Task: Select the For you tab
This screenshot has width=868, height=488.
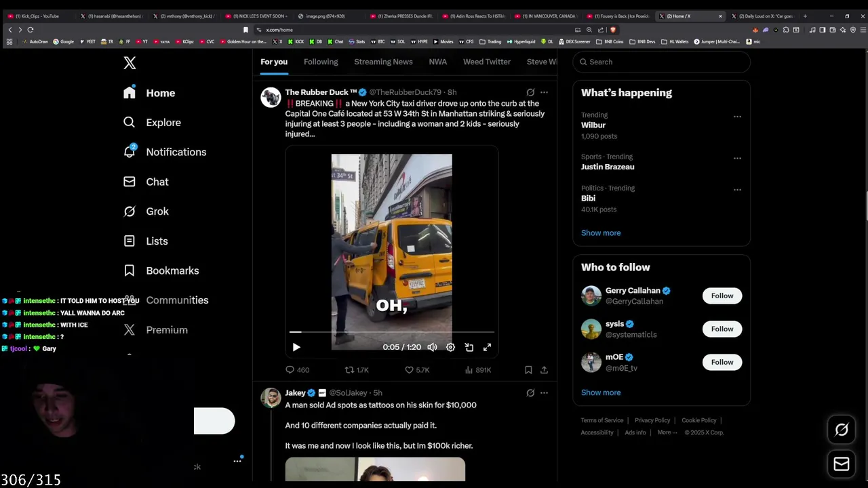Action: (274, 62)
